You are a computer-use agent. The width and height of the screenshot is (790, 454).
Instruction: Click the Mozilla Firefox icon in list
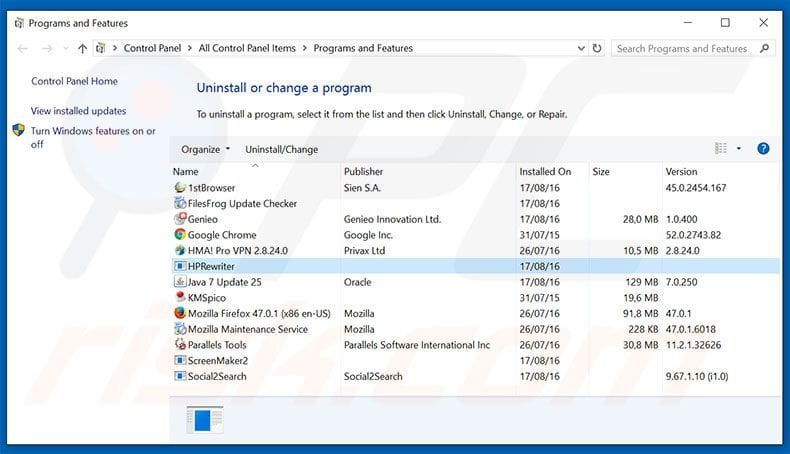pyautogui.click(x=180, y=313)
